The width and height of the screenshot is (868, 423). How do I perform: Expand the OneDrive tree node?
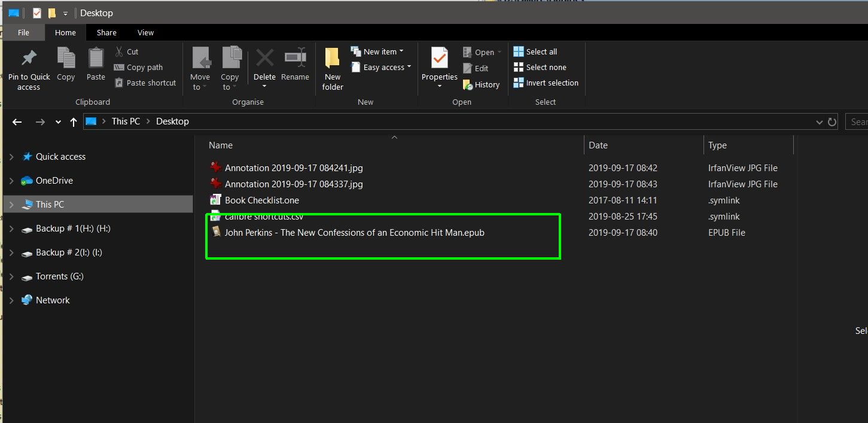pos(11,181)
